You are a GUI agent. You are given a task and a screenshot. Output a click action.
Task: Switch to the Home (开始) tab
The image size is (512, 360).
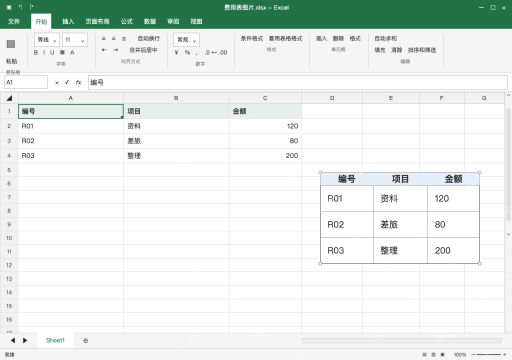41,21
